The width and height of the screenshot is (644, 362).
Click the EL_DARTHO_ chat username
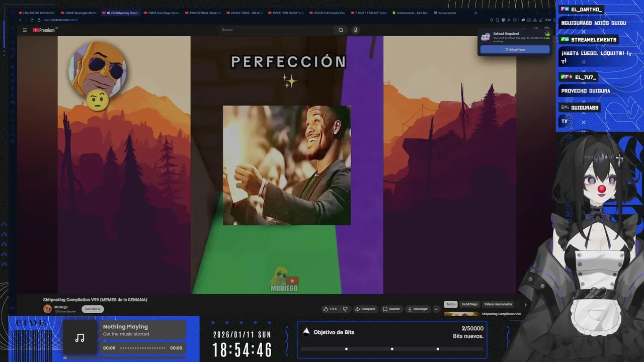pos(587,10)
